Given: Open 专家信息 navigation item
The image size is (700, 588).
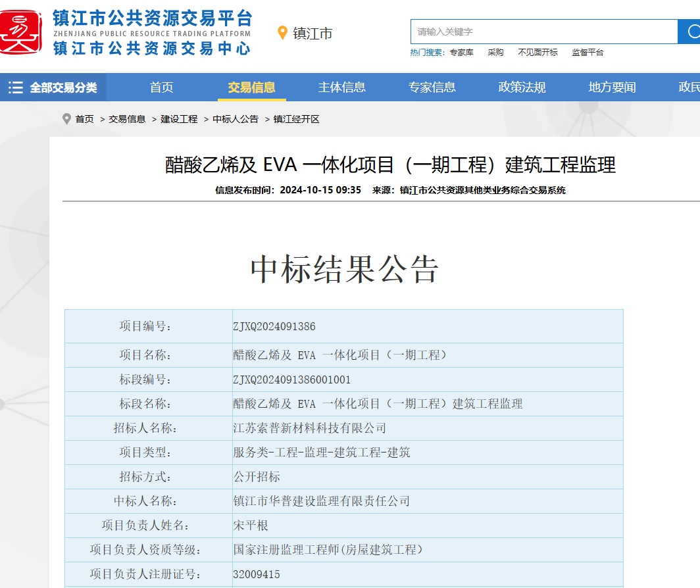Looking at the screenshot, I should coord(432,87).
